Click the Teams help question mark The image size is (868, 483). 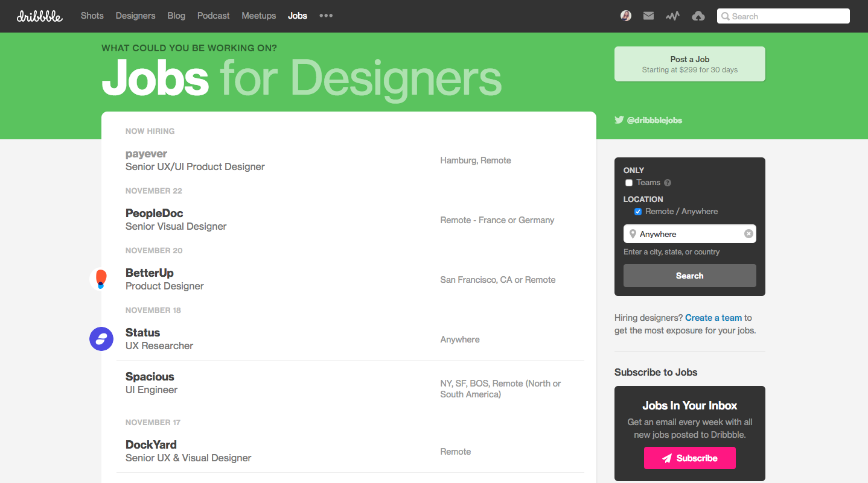tap(668, 183)
